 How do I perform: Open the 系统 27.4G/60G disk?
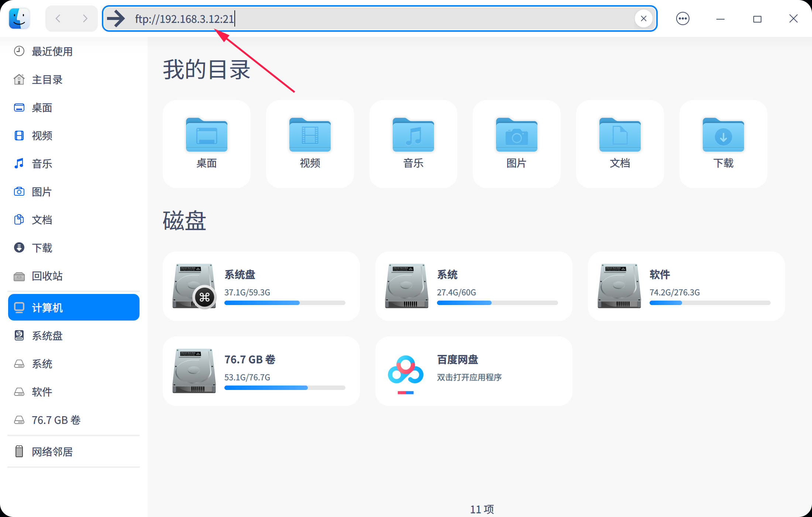pyautogui.click(x=474, y=286)
